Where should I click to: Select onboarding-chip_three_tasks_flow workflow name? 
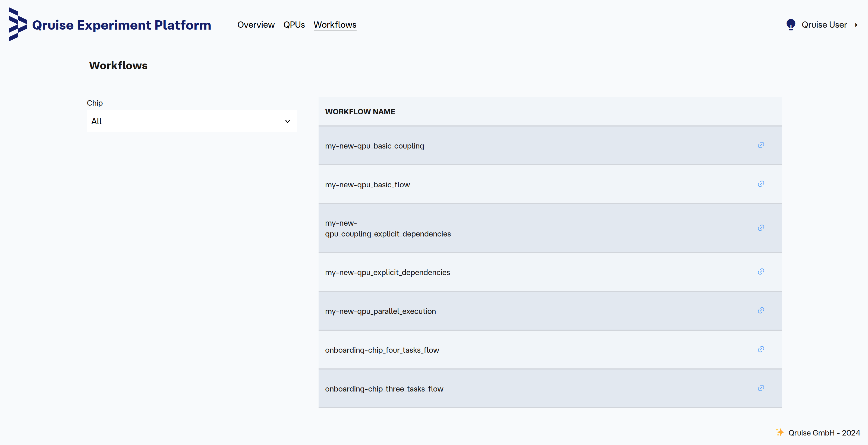[x=384, y=389]
